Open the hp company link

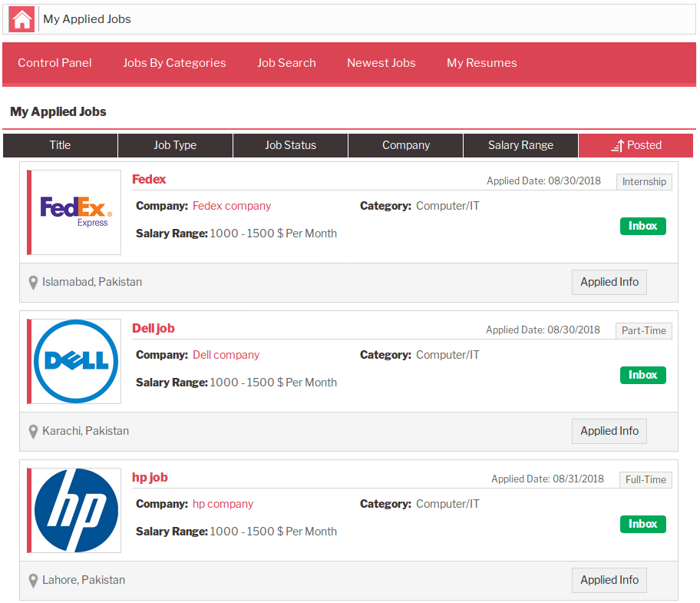[x=223, y=504]
